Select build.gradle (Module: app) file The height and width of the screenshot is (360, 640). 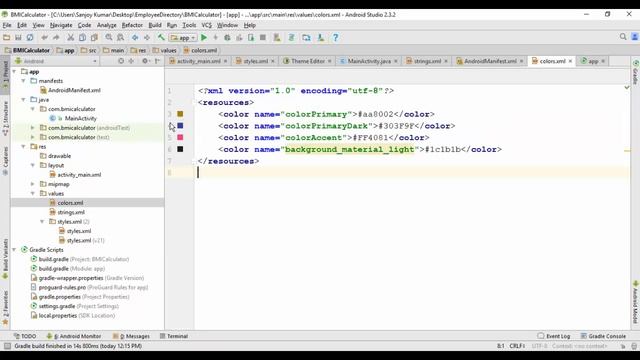point(72,269)
